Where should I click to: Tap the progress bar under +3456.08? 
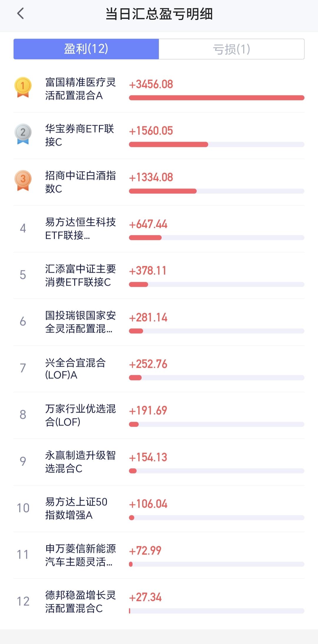216,98
